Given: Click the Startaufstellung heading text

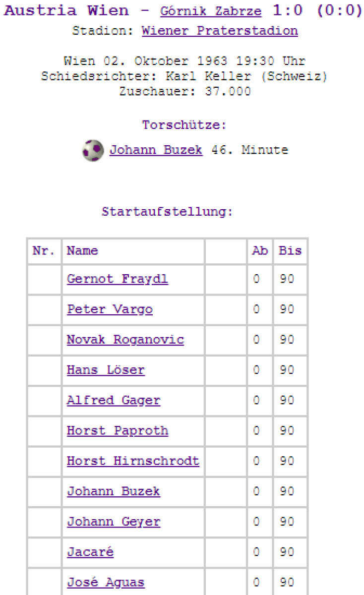Looking at the screenshot, I should (x=167, y=212).
